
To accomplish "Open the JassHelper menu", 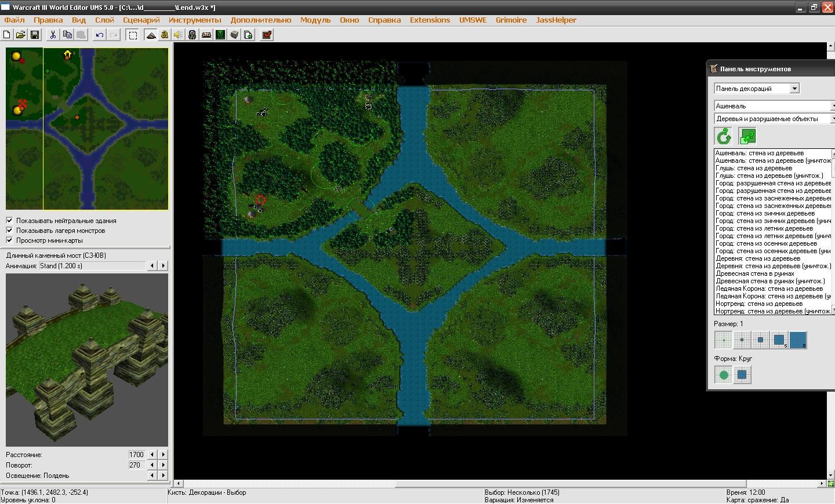I will (556, 20).
